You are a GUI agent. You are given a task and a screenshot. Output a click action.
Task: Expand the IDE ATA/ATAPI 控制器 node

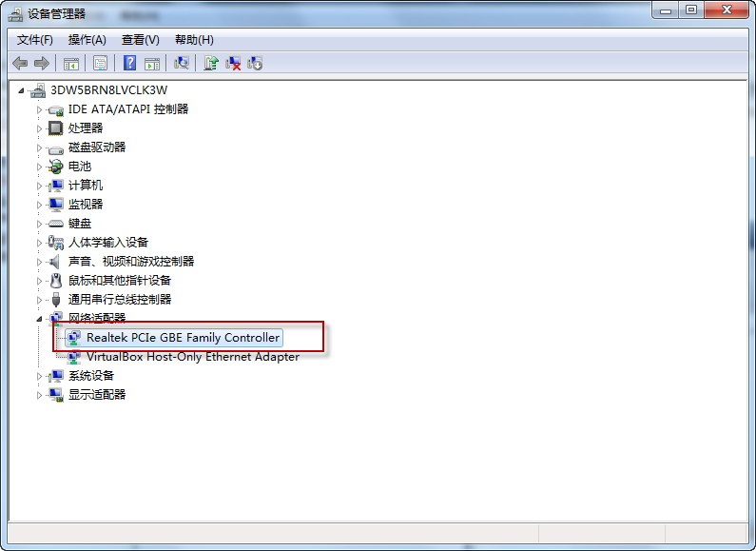click(x=40, y=109)
